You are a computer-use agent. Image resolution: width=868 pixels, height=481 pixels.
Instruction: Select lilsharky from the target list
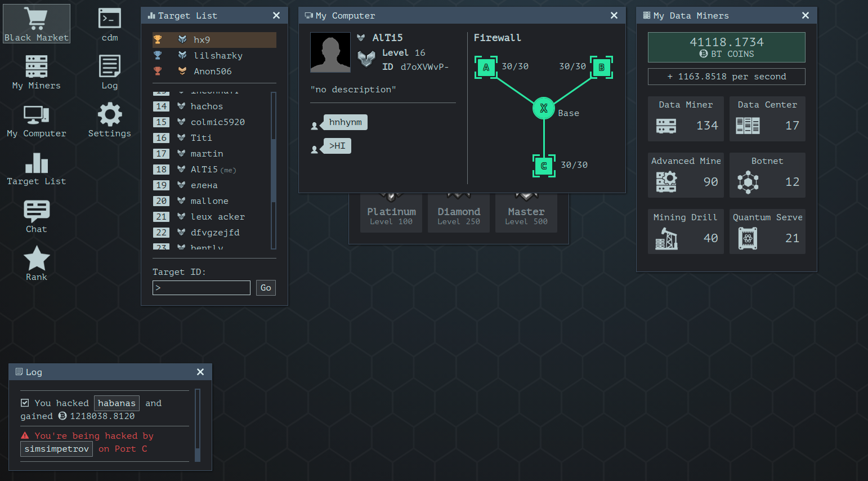217,56
